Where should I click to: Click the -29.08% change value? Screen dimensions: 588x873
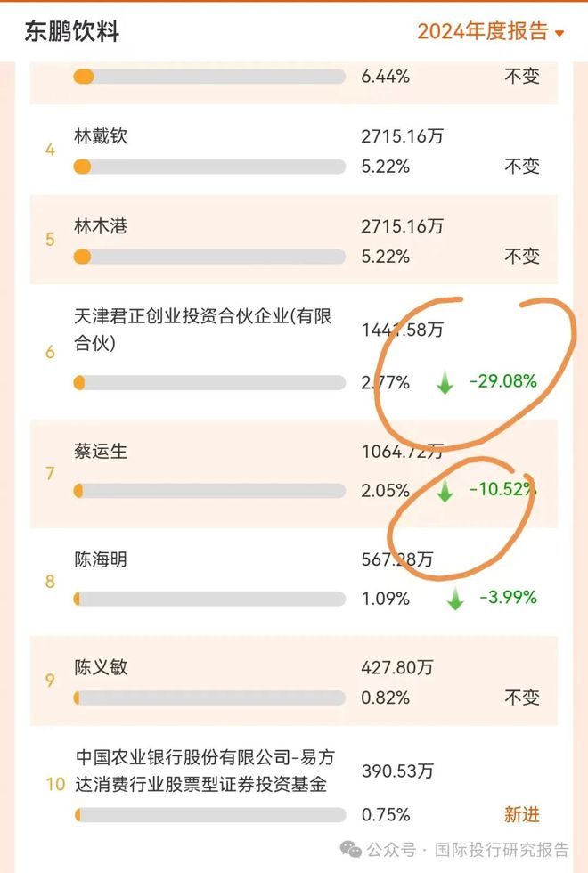pos(503,382)
